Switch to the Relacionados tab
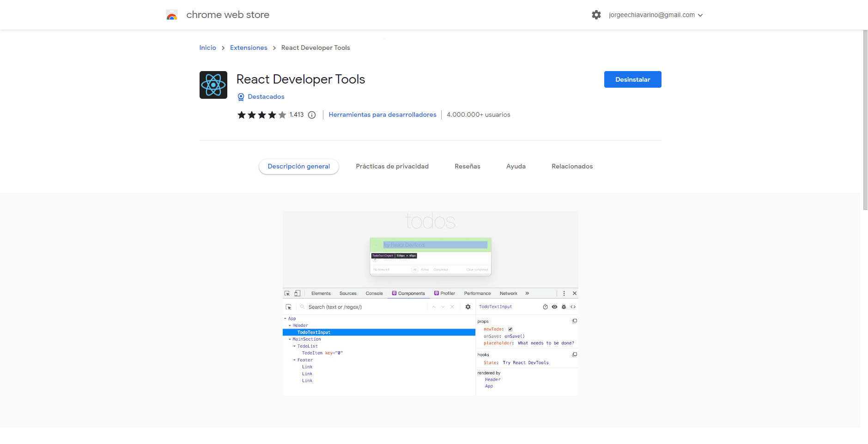Viewport: 868px width, 444px height. pyautogui.click(x=572, y=166)
